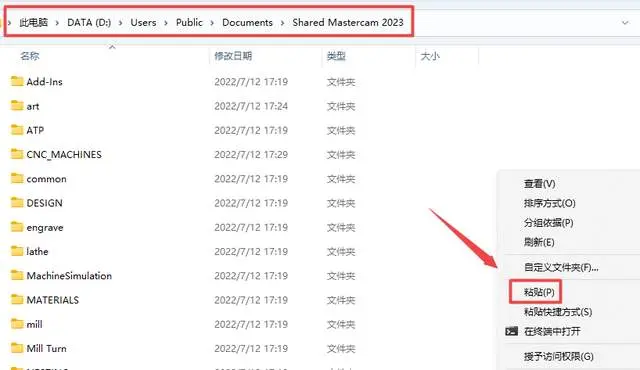Screen dimensions: 640x370
Task: Click the engrave folder name
Action: pos(45,228)
